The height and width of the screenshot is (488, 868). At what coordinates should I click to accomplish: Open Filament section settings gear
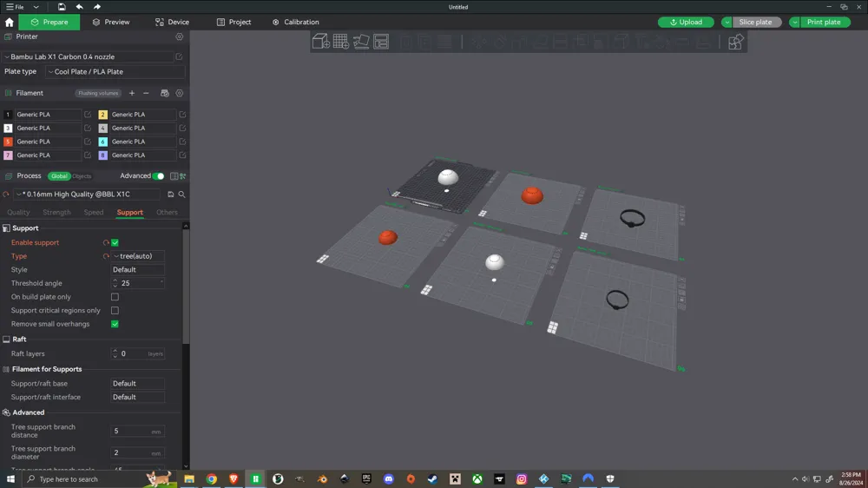coord(180,93)
